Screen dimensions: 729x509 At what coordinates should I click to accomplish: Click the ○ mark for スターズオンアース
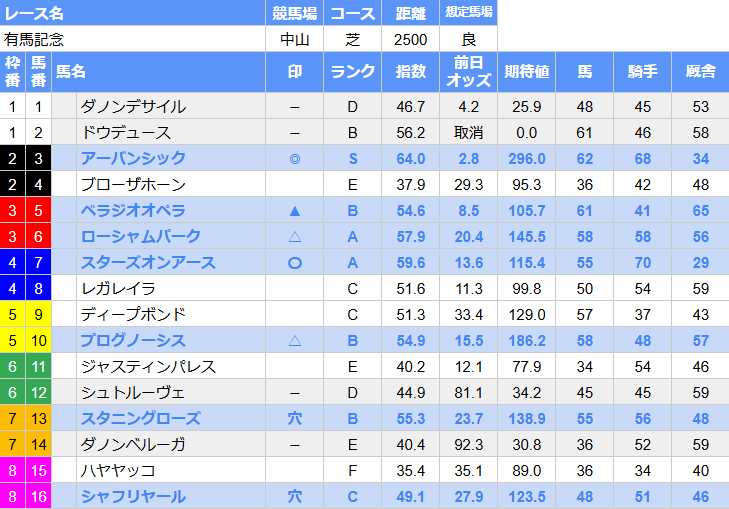(295, 263)
